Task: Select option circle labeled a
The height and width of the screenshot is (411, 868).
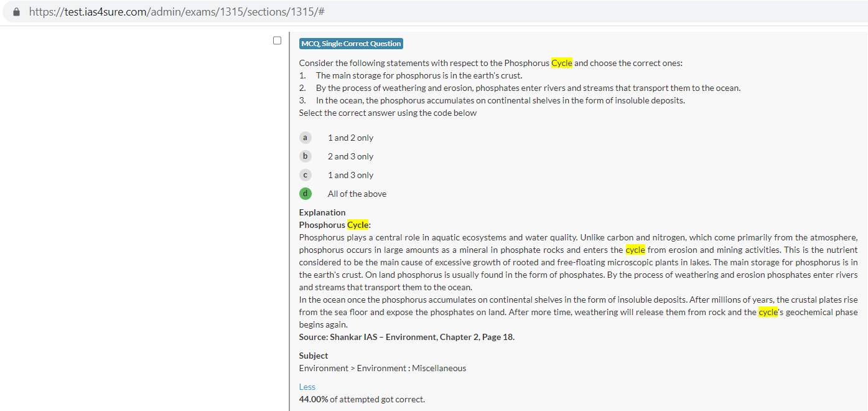Action: coord(305,138)
